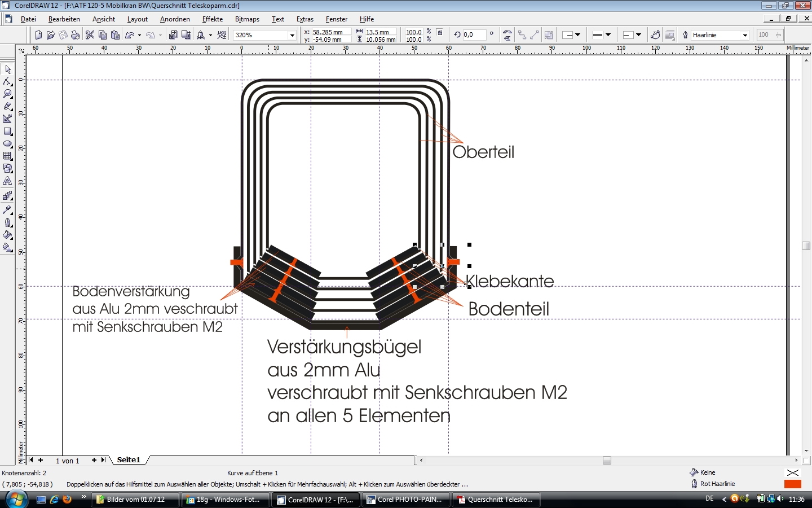This screenshot has width=812, height=508.
Task: Select the Pick tool arrow
Action: pyautogui.click(x=8, y=69)
